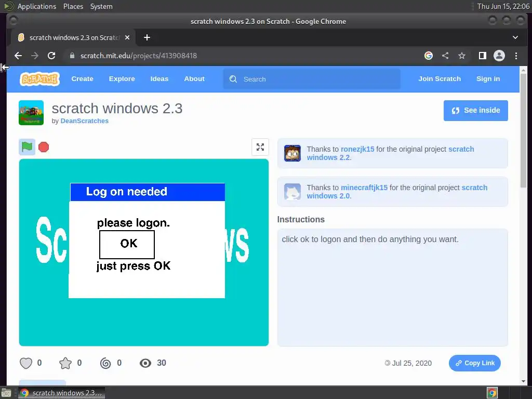
Task: Open Chrome side panel icon
Action: click(x=483, y=56)
